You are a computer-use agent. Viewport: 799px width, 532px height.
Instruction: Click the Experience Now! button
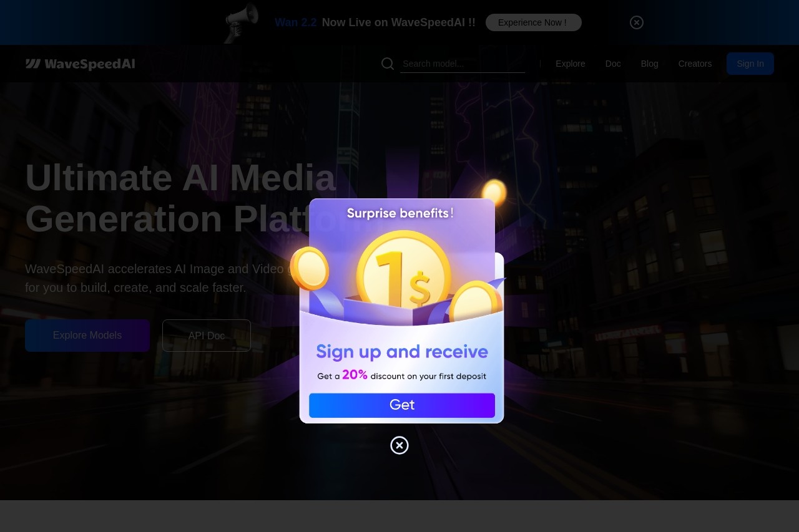(534, 22)
